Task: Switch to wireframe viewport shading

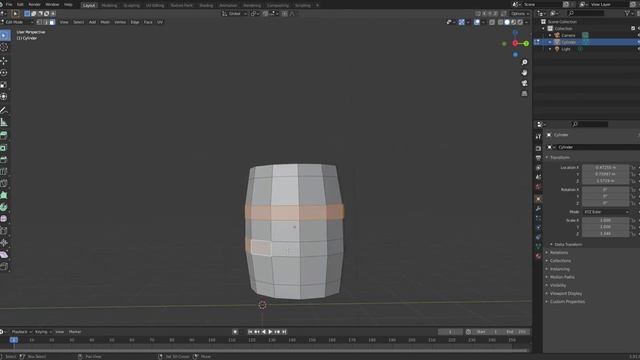Action: point(500,22)
